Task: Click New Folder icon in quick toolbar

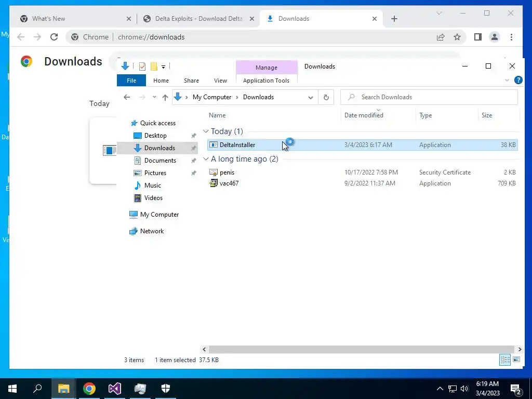Action: 154,66
